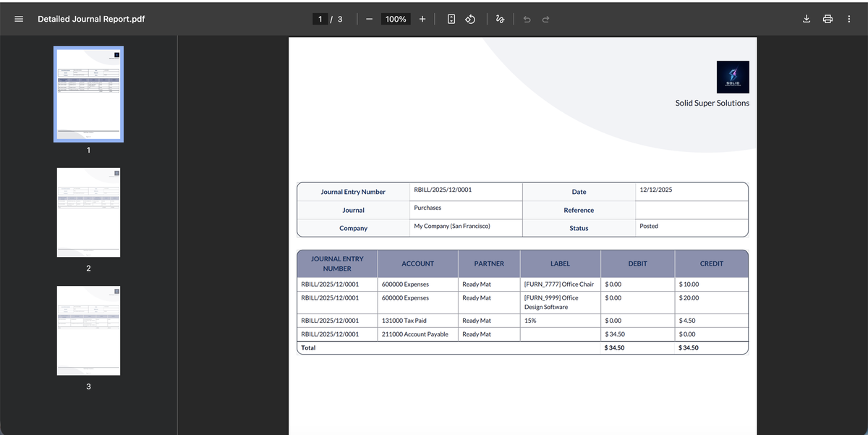Screen dimensions: 868x435
Task: Open the more options three-dot menu
Action: click(x=848, y=19)
